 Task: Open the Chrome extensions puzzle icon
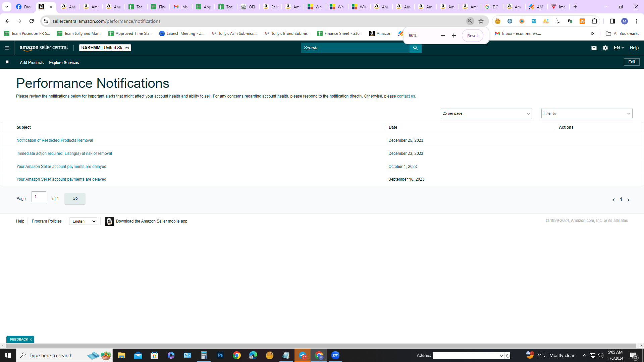[x=594, y=21]
